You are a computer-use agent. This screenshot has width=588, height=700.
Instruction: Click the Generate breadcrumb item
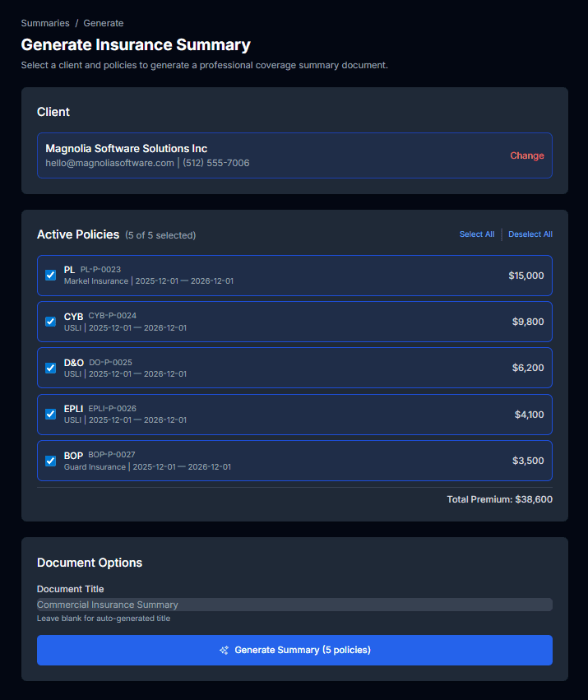(x=104, y=22)
